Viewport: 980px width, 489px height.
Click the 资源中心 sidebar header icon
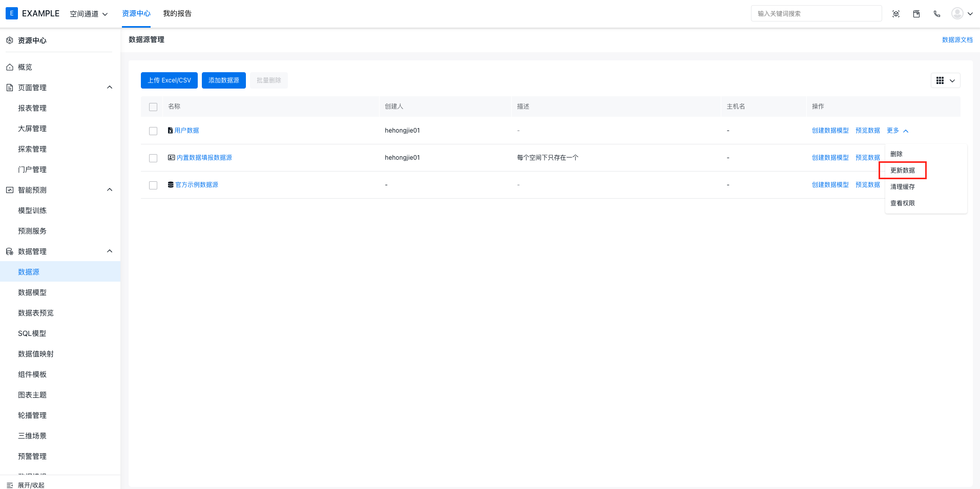point(9,40)
